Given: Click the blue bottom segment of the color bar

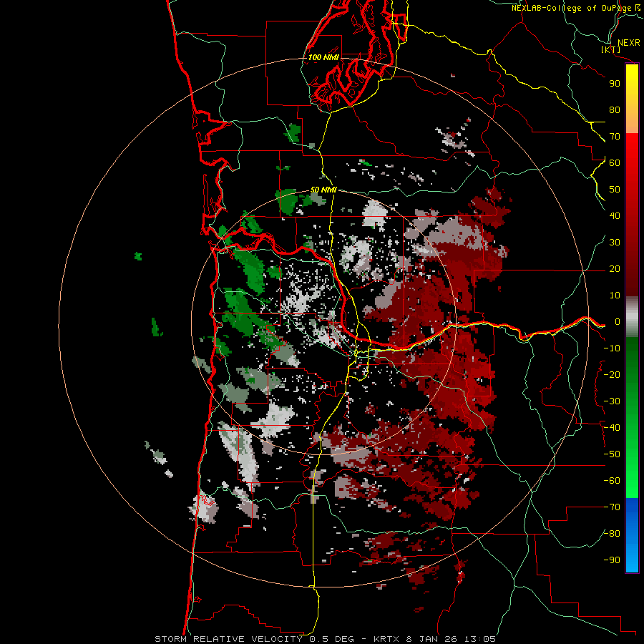Looking at the screenshot, I should click(x=632, y=535).
